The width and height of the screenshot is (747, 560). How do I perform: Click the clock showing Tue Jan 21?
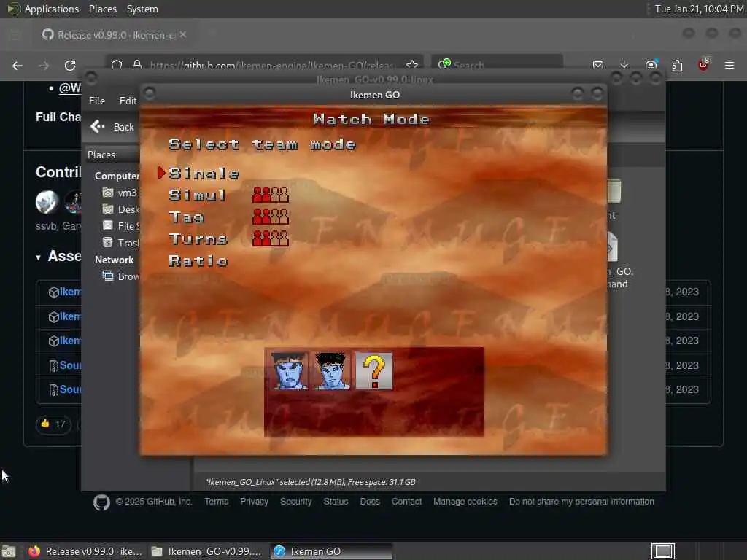pos(699,9)
